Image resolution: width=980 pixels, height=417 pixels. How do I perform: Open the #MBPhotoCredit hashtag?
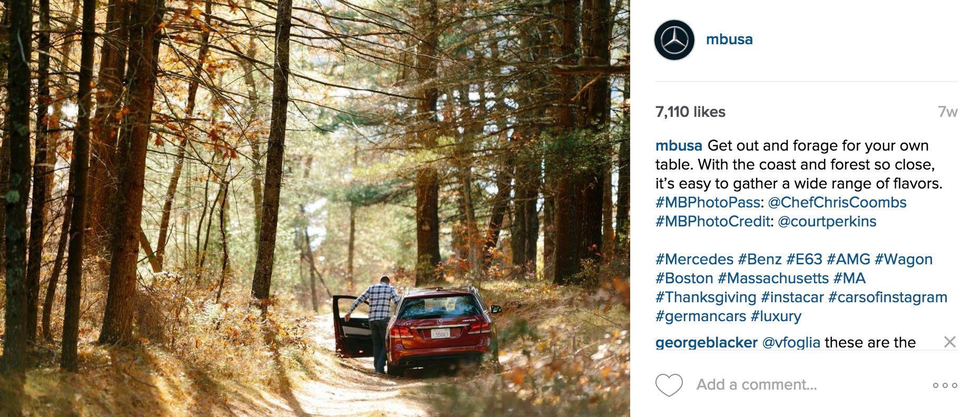coord(713,221)
